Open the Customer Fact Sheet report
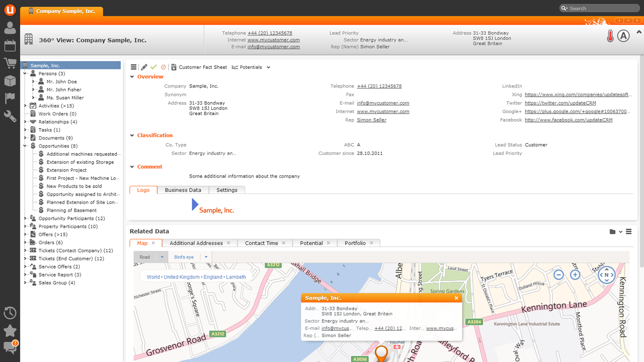The width and height of the screenshot is (644, 362). 199,67
